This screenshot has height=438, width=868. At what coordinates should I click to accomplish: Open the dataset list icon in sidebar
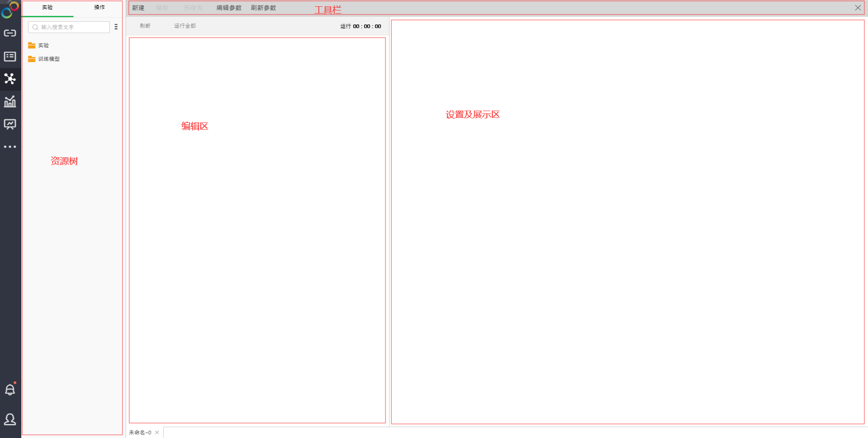tap(10, 56)
